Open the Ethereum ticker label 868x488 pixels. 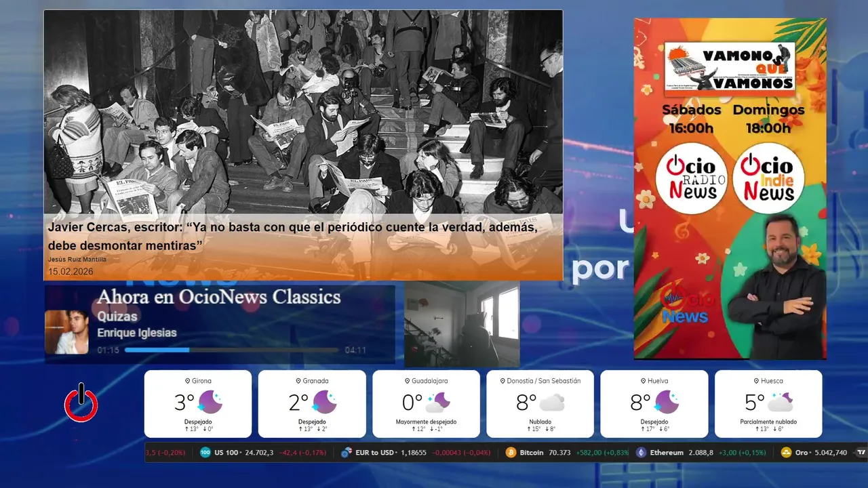point(667,452)
